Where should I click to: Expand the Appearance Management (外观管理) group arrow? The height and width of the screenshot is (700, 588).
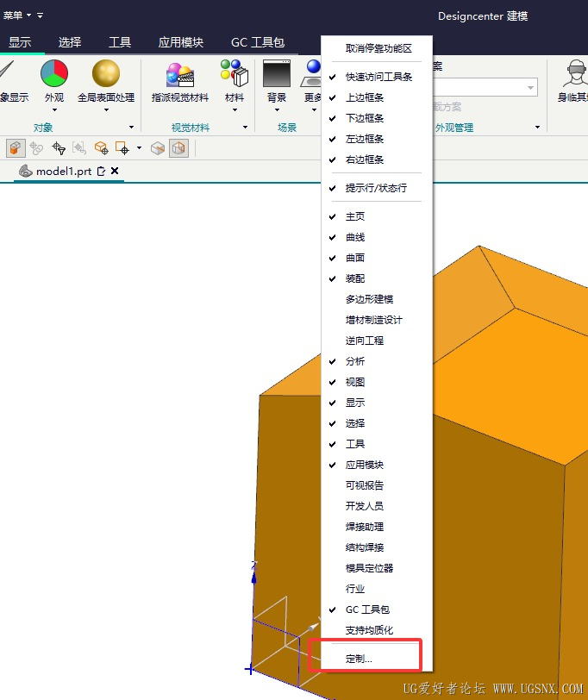[537, 128]
